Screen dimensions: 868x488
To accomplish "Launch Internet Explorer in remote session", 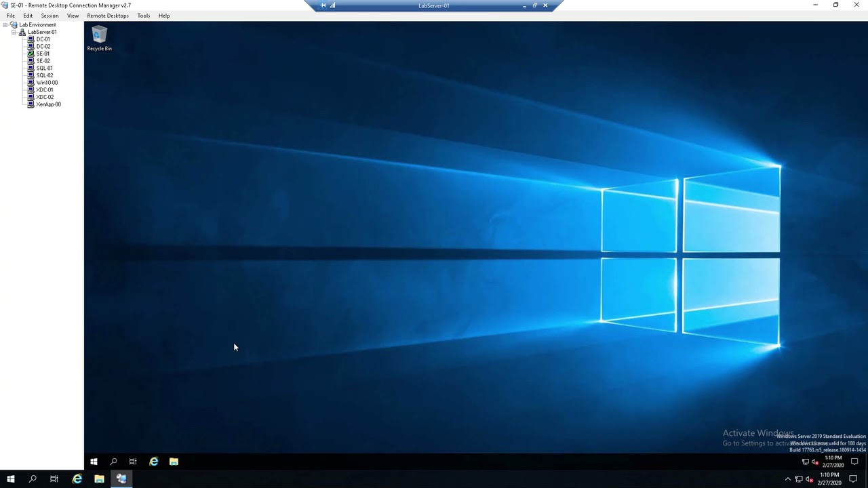I will 154,462.
